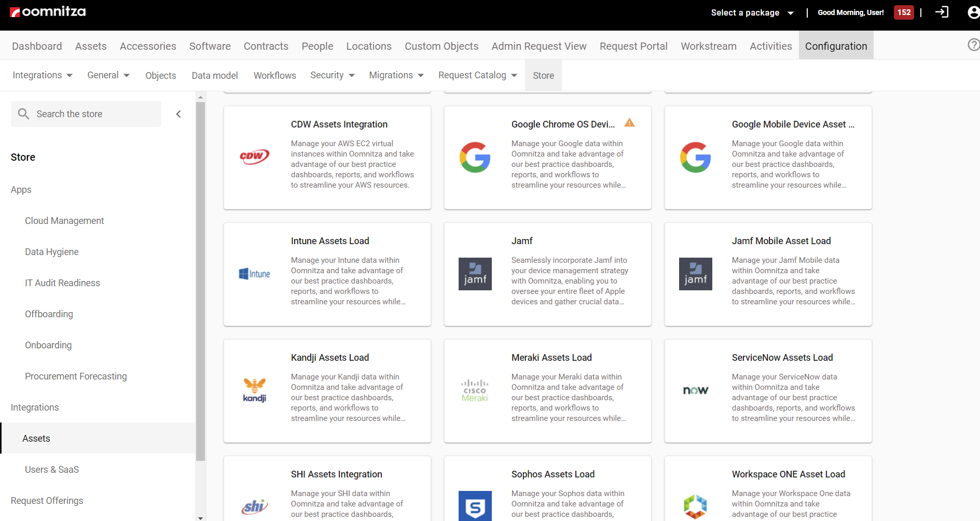Click the sidebar scrollbar down arrow
Viewport: 980px width, 521px height.
point(201,517)
